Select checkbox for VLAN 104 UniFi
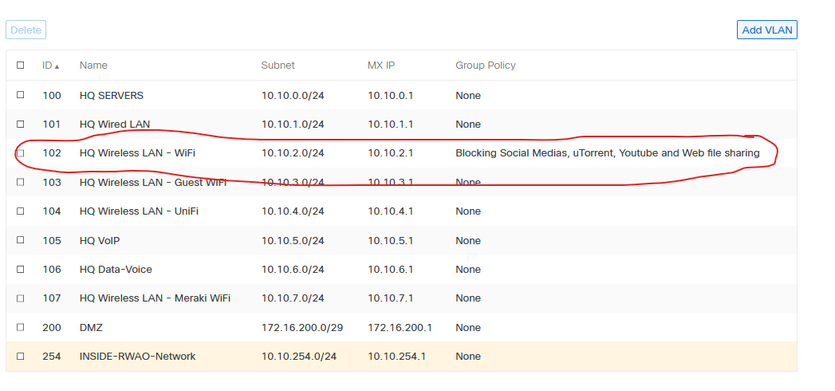Screen dimensions: 835x391 click(20, 211)
